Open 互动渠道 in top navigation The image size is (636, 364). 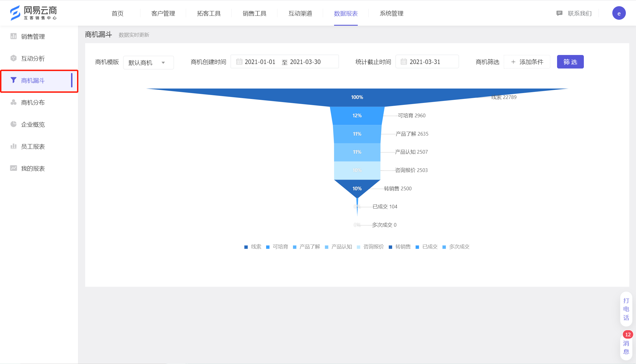[x=300, y=13]
